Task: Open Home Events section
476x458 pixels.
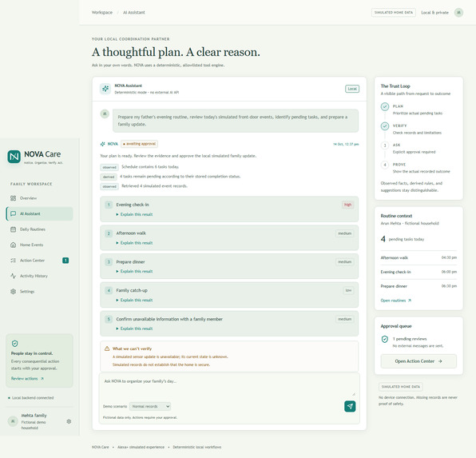Action: [x=39, y=245]
